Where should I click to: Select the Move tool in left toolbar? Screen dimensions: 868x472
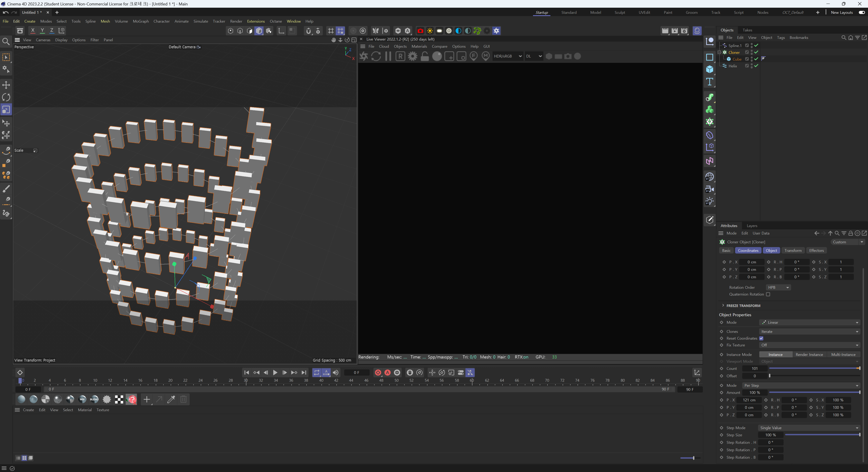(6, 85)
